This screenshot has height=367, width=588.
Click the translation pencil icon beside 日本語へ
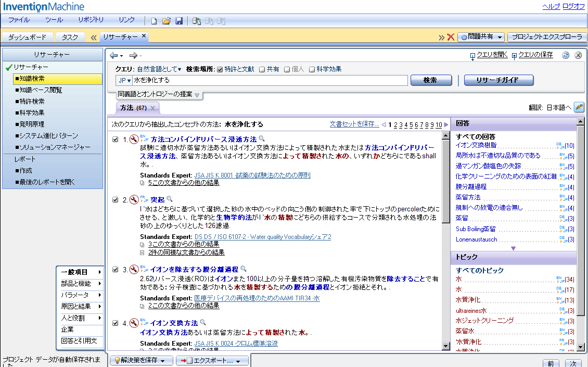pos(579,107)
